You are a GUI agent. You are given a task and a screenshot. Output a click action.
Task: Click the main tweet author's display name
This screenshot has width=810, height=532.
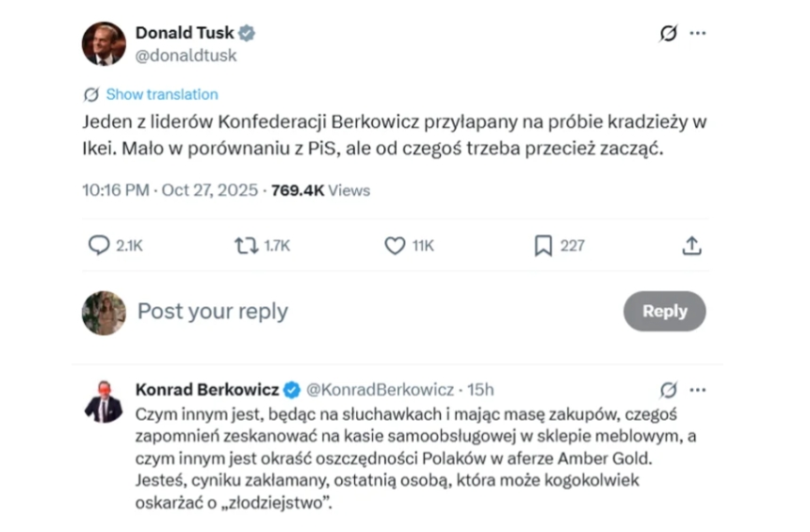coord(185,33)
